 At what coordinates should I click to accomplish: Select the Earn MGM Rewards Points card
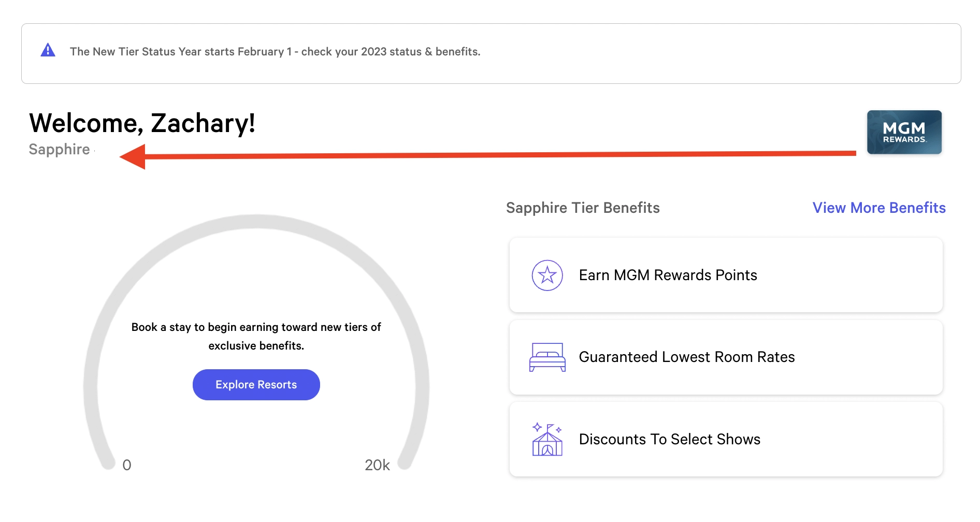(x=726, y=275)
